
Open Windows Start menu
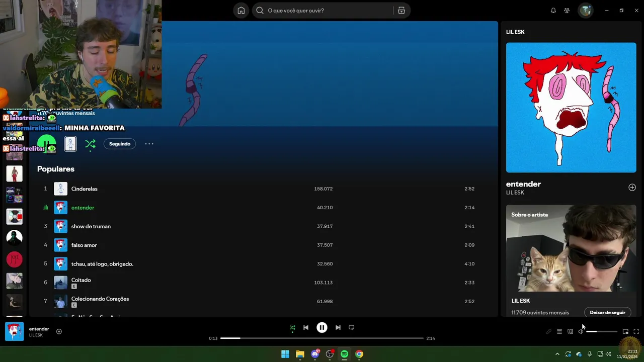tap(285, 354)
